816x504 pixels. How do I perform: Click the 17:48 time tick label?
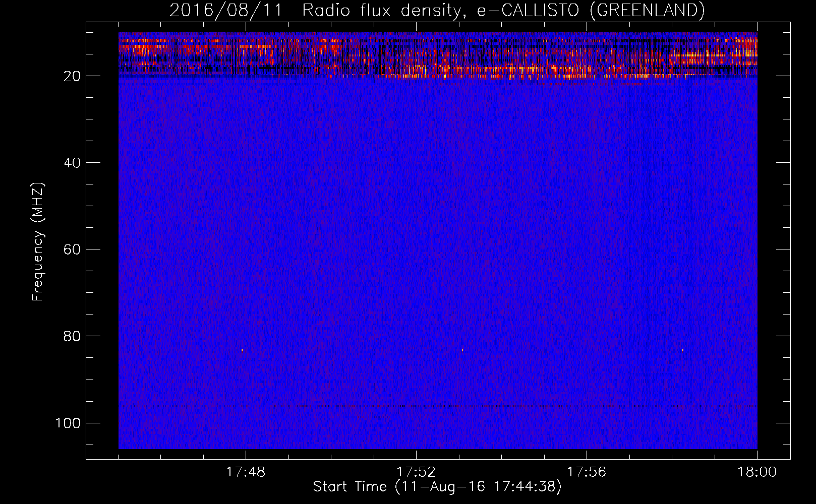click(x=246, y=472)
